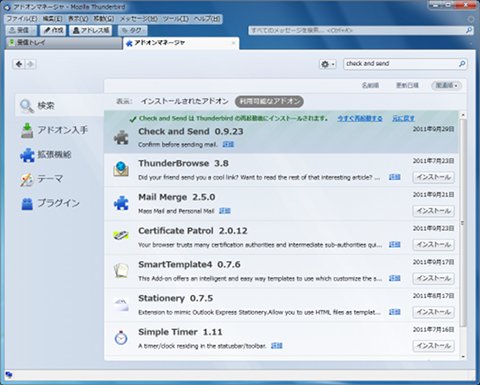This screenshot has width=480, height=385.
Task: Click the Check and Send puzzle icon
Action: [x=121, y=137]
